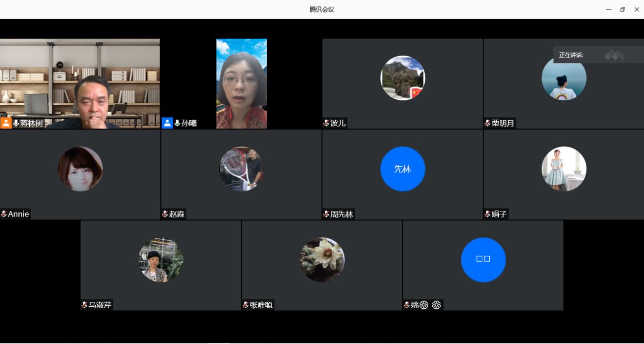
Task: Click the muted mic icon beside 波儿
Action: [326, 123]
